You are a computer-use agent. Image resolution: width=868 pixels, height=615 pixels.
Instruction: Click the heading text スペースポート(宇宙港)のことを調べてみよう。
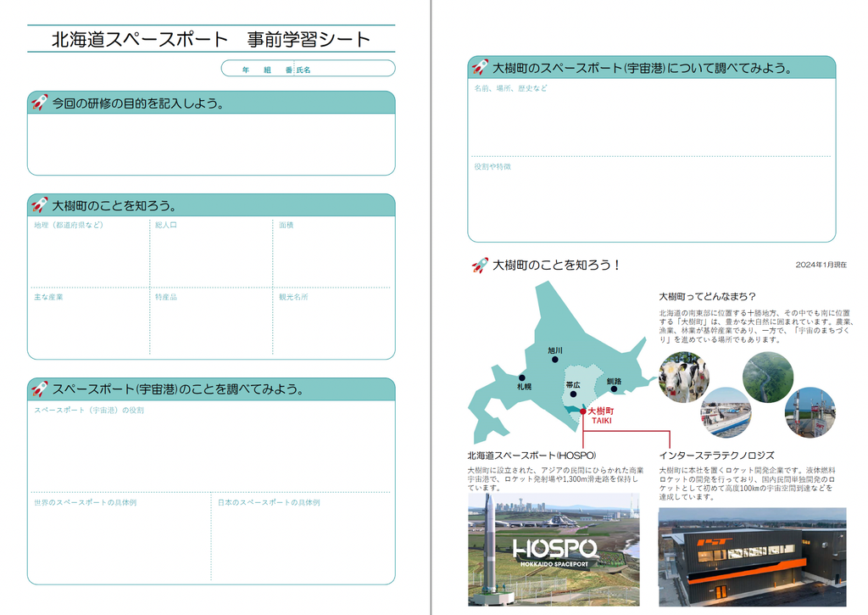click(x=178, y=389)
